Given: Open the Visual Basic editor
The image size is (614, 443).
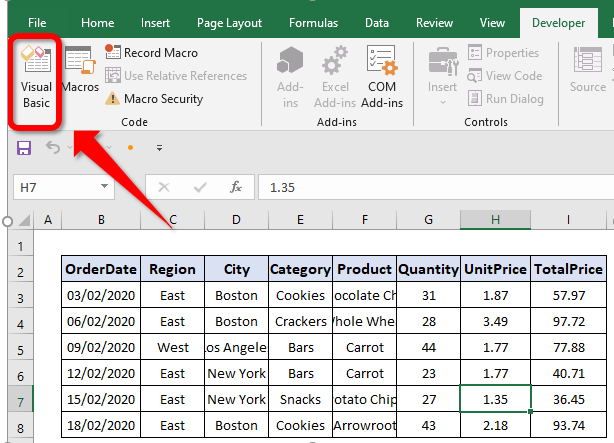Looking at the screenshot, I should [36, 78].
